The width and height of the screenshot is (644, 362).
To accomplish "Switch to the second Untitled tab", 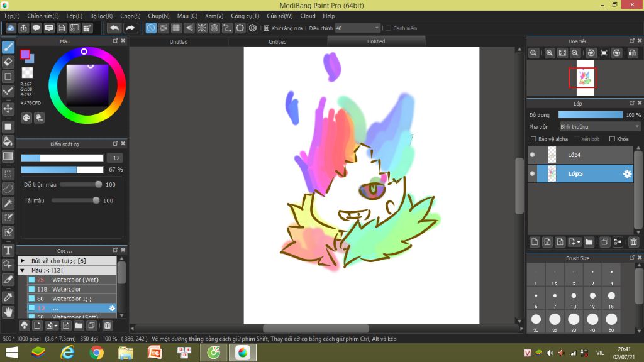I will [277, 42].
